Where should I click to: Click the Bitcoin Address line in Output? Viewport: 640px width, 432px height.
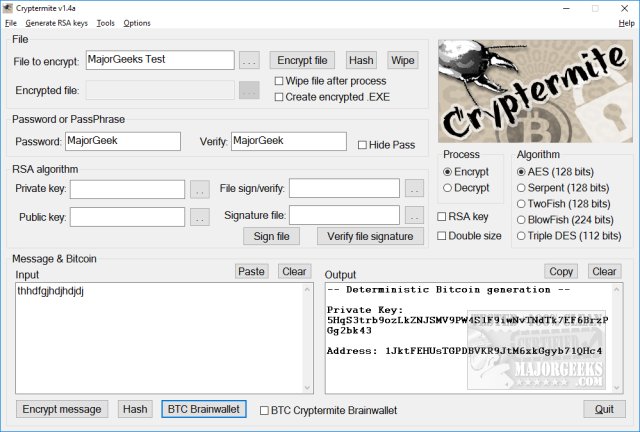pos(464,351)
